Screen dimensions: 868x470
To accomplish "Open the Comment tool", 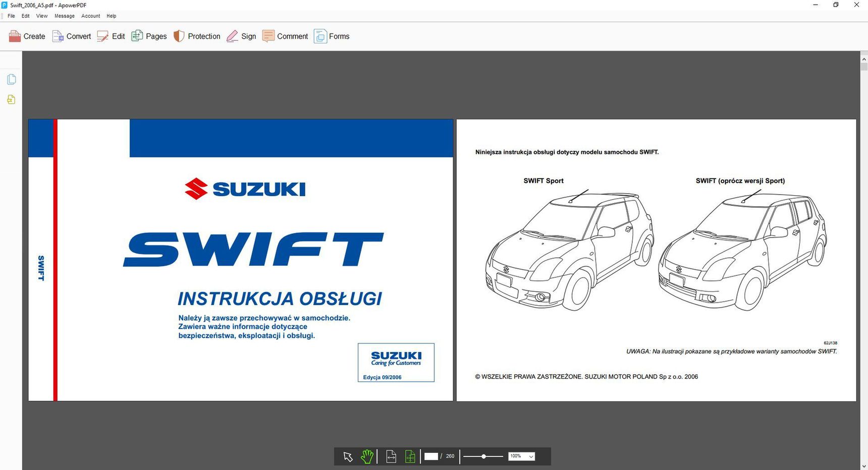I will tap(285, 36).
